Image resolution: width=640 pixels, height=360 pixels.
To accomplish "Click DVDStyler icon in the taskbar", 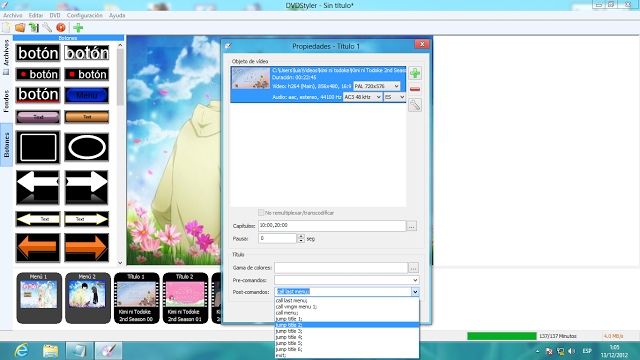I will click(x=109, y=350).
